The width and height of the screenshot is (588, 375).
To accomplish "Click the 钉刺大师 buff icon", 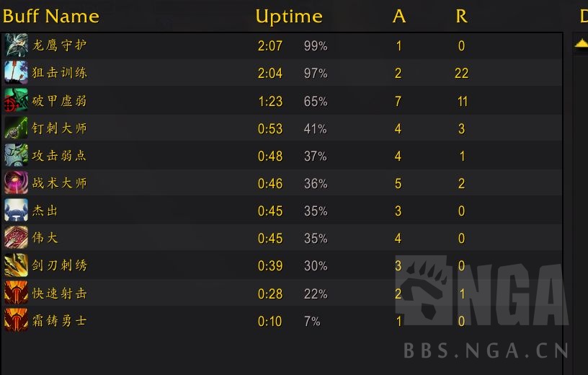I will point(16,128).
